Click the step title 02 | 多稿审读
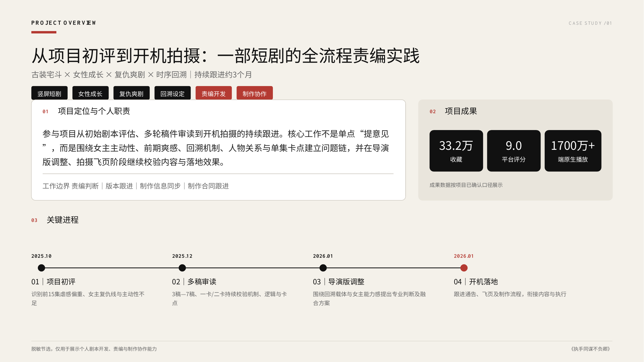 click(194, 282)
